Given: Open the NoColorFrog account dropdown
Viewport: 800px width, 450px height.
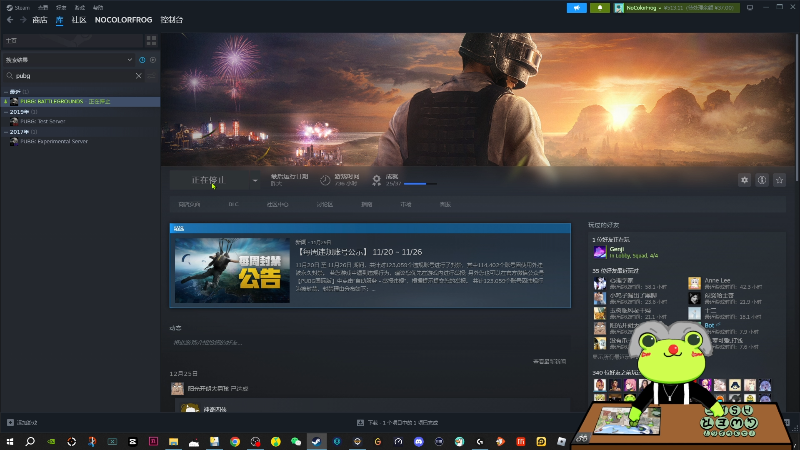Looking at the screenshot, I should coord(677,8).
